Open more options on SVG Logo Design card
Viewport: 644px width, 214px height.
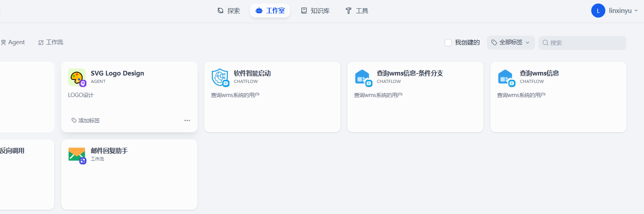coord(187,120)
